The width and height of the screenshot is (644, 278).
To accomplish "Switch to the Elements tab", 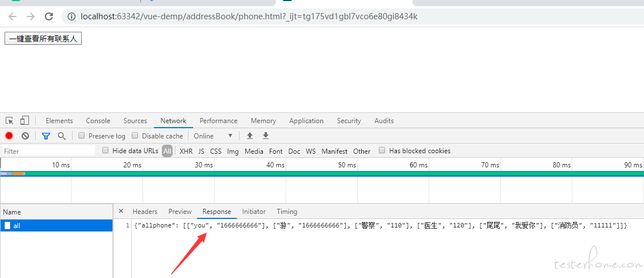I will (59, 120).
